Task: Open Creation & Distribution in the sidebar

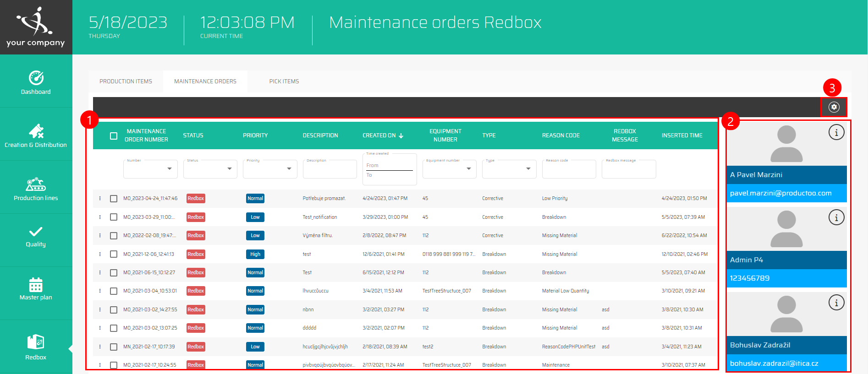Action: point(36,136)
